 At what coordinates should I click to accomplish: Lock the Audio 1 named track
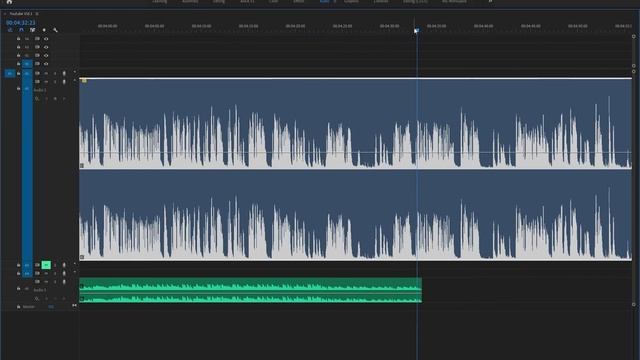coord(18,89)
